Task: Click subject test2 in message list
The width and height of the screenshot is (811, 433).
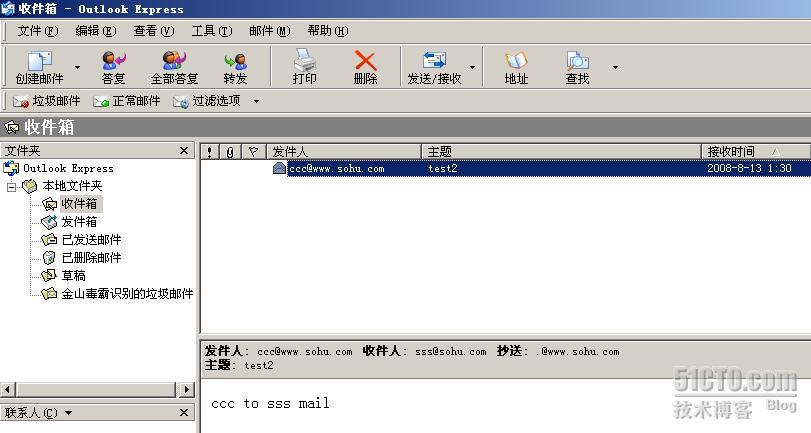Action: [x=443, y=168]
